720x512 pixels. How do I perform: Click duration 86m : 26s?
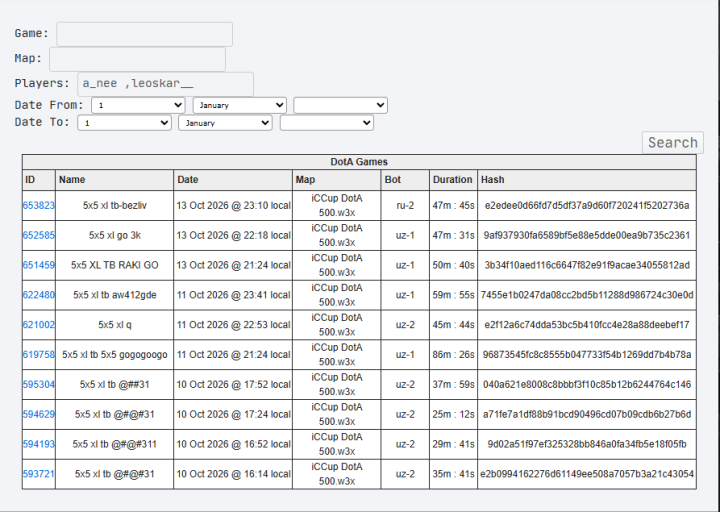[x=453, y=355]
